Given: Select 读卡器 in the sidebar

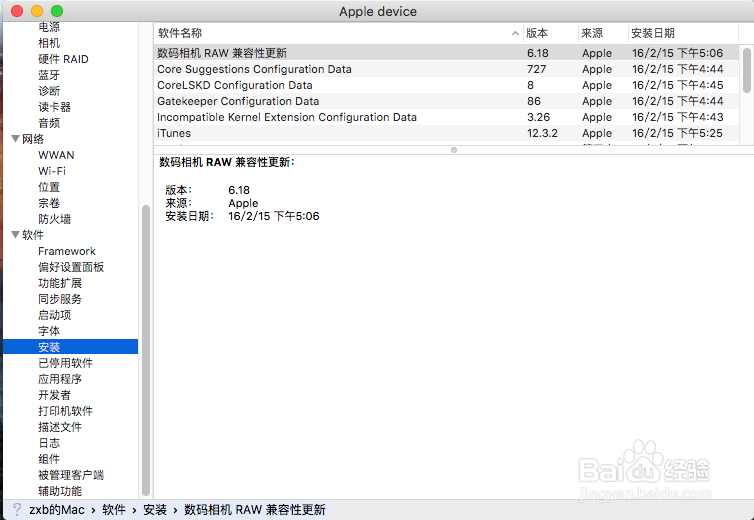Looking at the screenshot, I should [54, 107].
